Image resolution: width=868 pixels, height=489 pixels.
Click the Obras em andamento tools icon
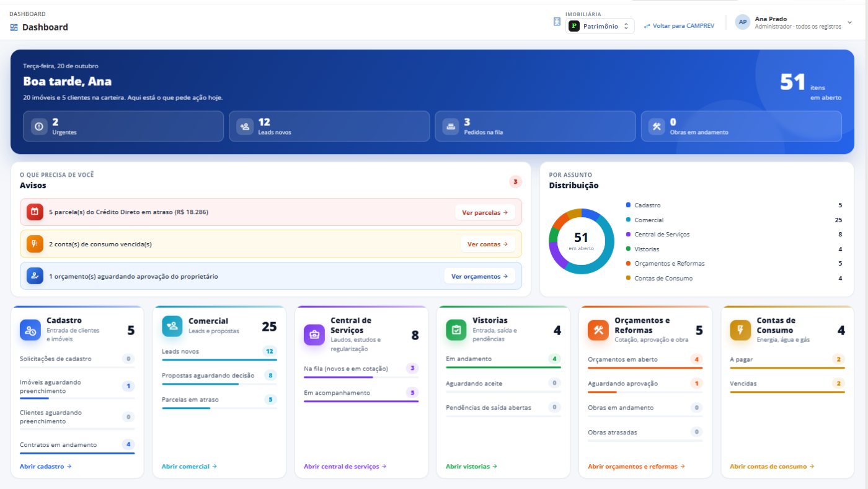coord(657,127)
